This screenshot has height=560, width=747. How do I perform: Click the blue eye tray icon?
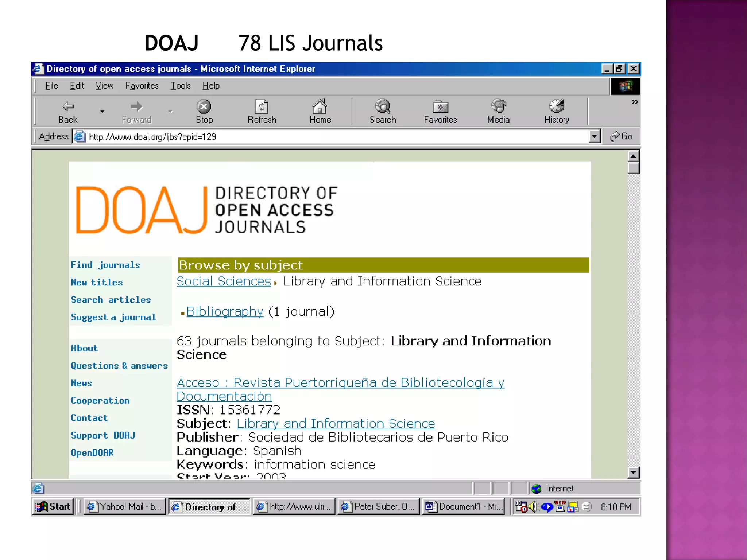(547, 507)
